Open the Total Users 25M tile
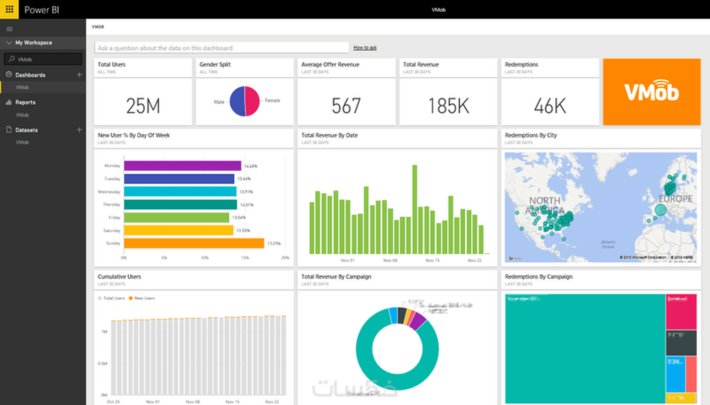 (142, 92)
